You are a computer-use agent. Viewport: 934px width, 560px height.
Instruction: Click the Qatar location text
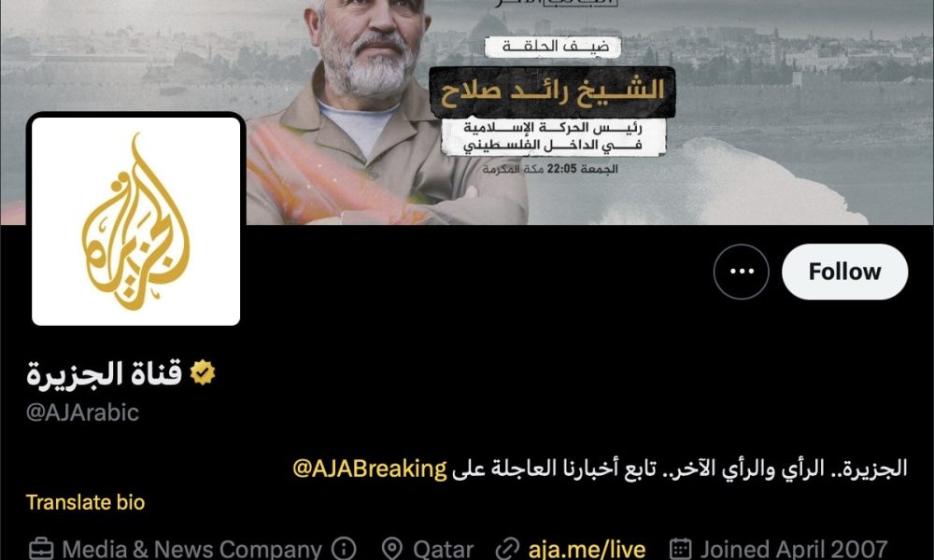[x=443, y=550]
